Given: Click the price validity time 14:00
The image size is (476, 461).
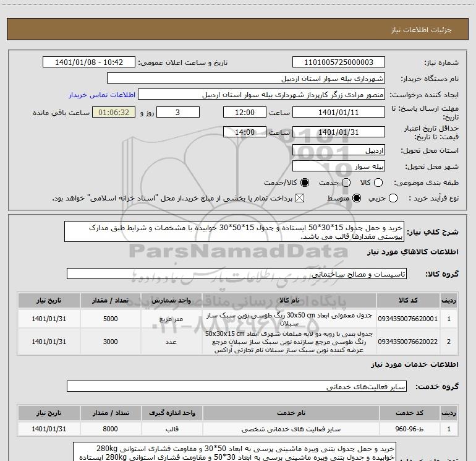Looking at the screenshot, I should coord(245,132).
